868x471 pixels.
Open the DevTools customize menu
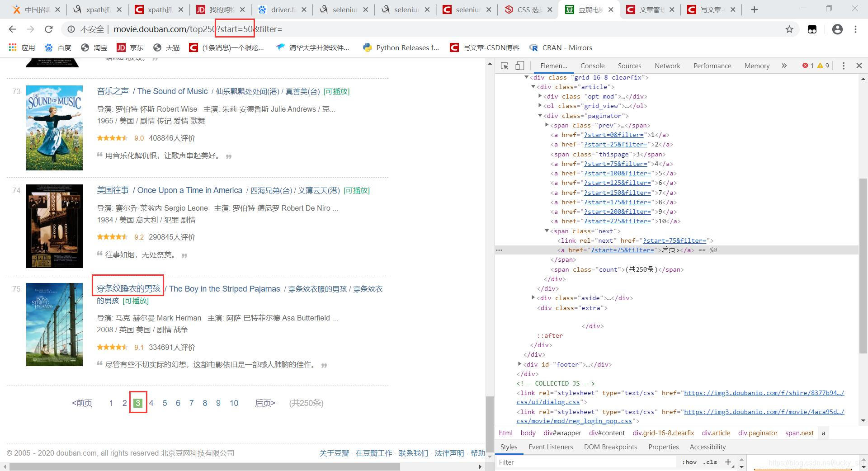pyautogui.click(x=843, y=66)
